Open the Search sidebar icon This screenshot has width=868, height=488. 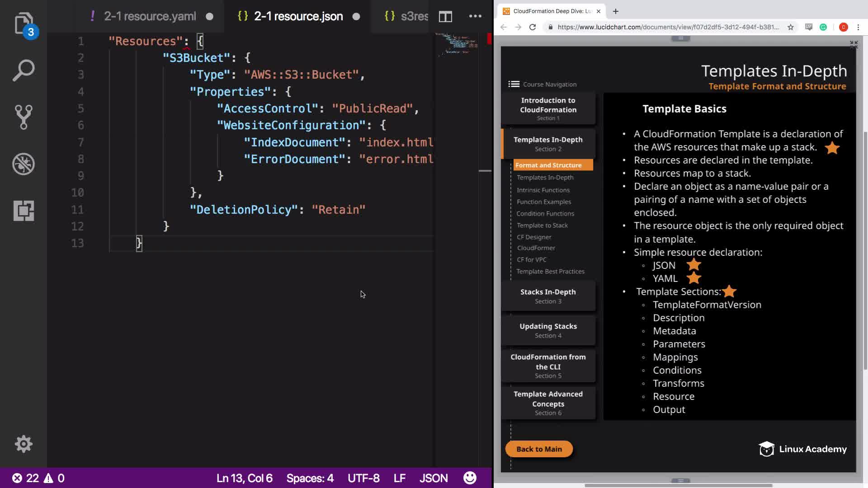pyautogui.click(x=24, y=70)
